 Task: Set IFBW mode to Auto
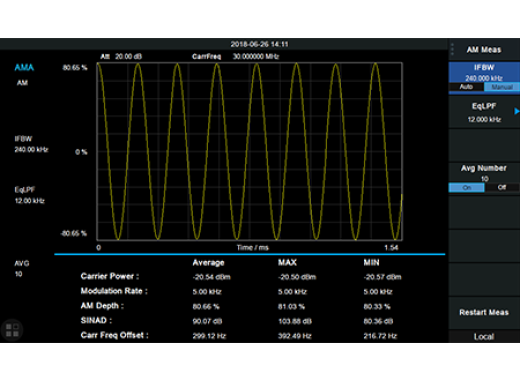466,87
